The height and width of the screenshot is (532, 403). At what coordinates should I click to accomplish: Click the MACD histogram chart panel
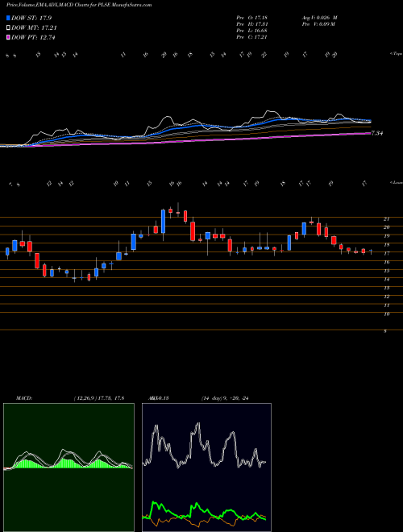[x=69, y=468]
